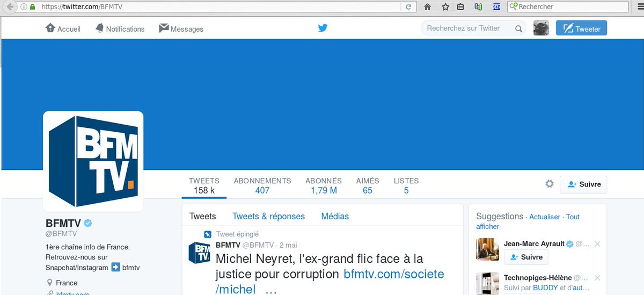The image size is (644, 295).
Task: Click the location pin icon
Action: point(49,283)
